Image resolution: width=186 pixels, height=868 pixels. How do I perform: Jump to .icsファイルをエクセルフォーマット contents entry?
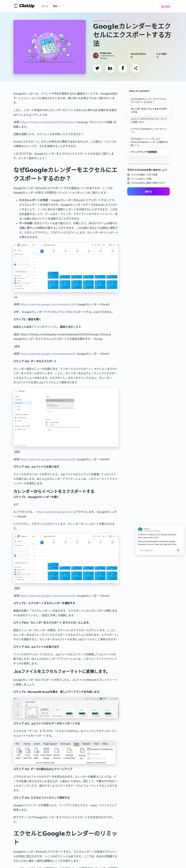(x=148, y=120)
